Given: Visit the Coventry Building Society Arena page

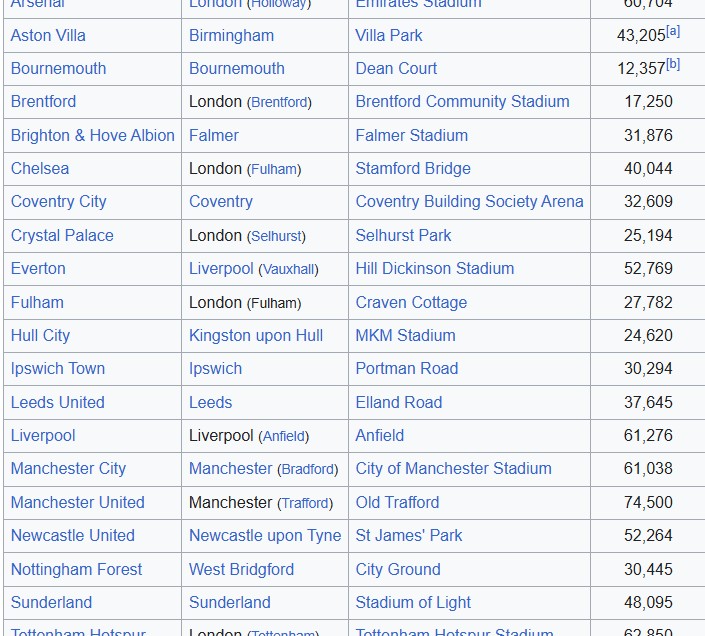Looking at the screenshot, I should point(469,201).
